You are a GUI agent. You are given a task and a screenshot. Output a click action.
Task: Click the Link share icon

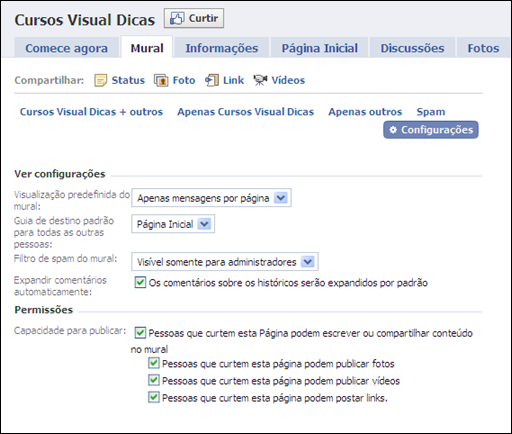(x=212, y=80)
